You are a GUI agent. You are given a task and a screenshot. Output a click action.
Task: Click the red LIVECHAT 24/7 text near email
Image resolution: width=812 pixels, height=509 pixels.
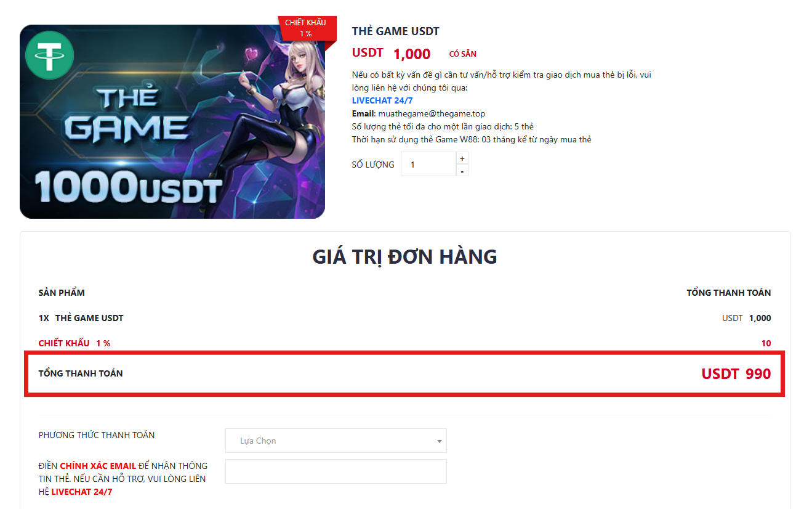(82, 492)
